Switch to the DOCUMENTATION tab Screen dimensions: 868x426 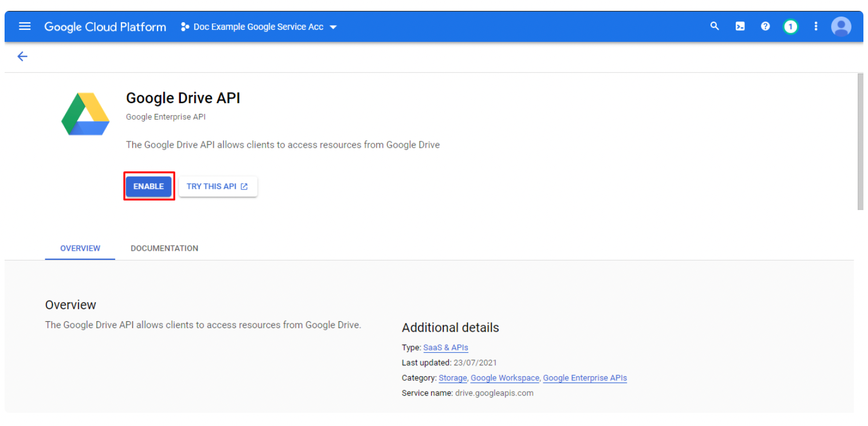point(164,248)
